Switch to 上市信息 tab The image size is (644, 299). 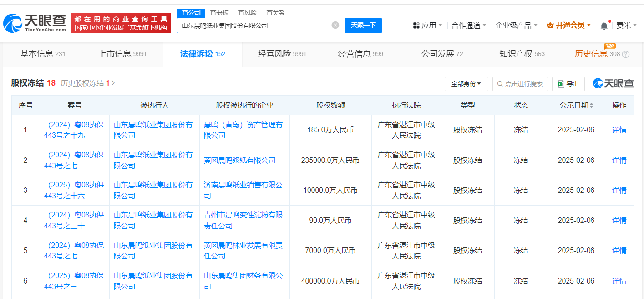[x=123, y=54]
